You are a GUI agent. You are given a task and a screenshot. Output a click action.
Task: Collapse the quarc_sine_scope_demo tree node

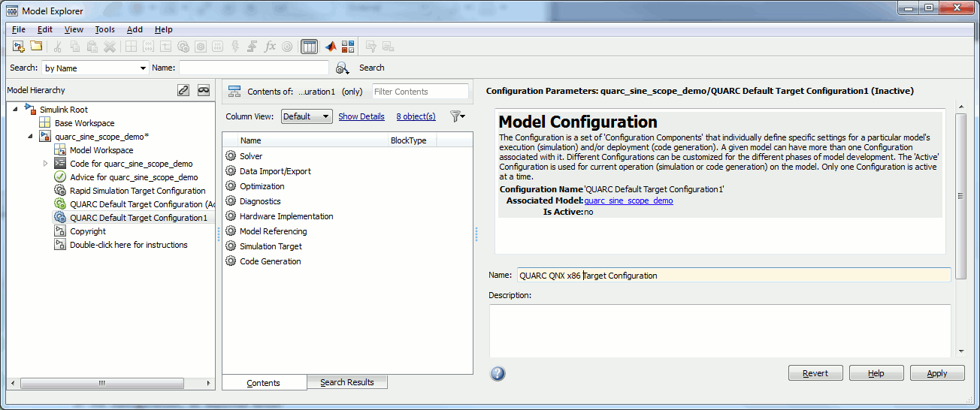coord(31,137)
